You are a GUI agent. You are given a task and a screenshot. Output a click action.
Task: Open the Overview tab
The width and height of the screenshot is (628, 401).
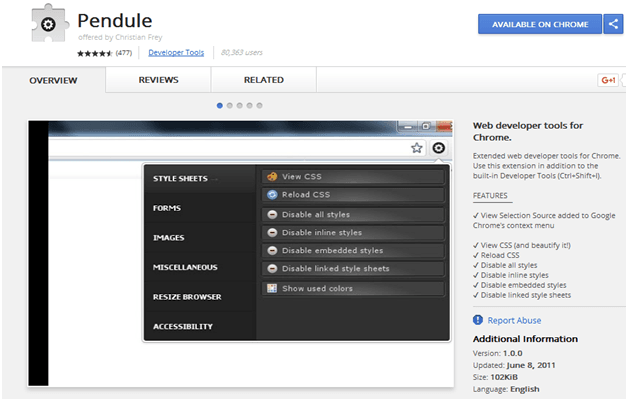coord(53,80)
